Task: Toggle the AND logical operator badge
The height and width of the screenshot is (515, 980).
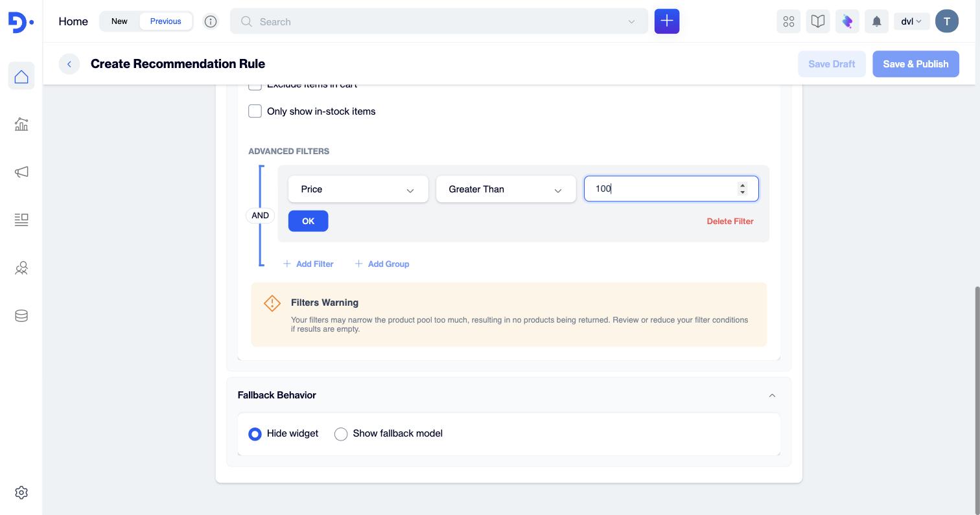Action: (260, 215)
